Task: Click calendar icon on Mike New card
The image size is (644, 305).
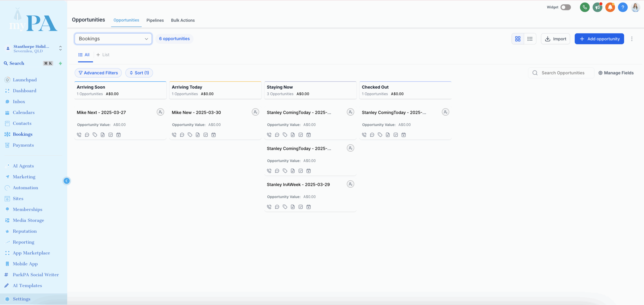Action: pos(214,135)
